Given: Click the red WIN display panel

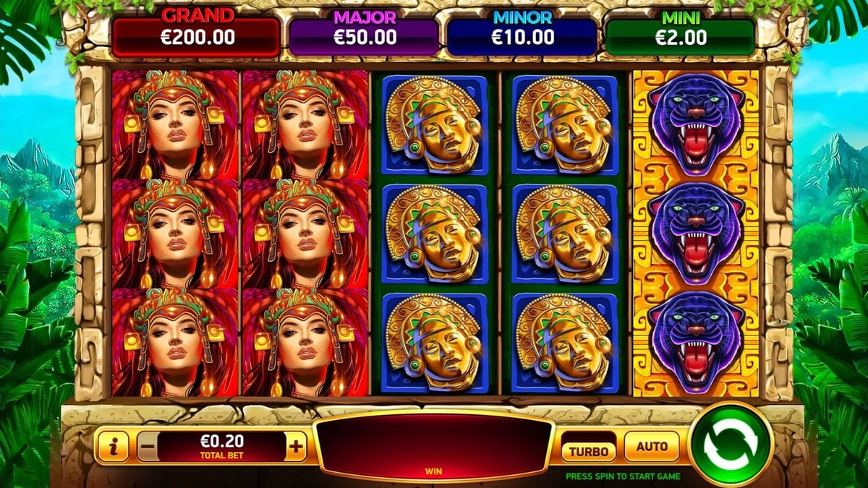Looking at the screenshot, I should click(434, 448).
